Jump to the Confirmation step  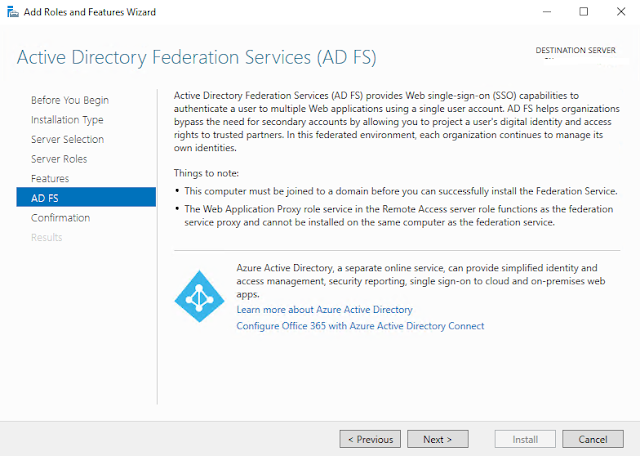pyautogui.click(x=60, y=217)
